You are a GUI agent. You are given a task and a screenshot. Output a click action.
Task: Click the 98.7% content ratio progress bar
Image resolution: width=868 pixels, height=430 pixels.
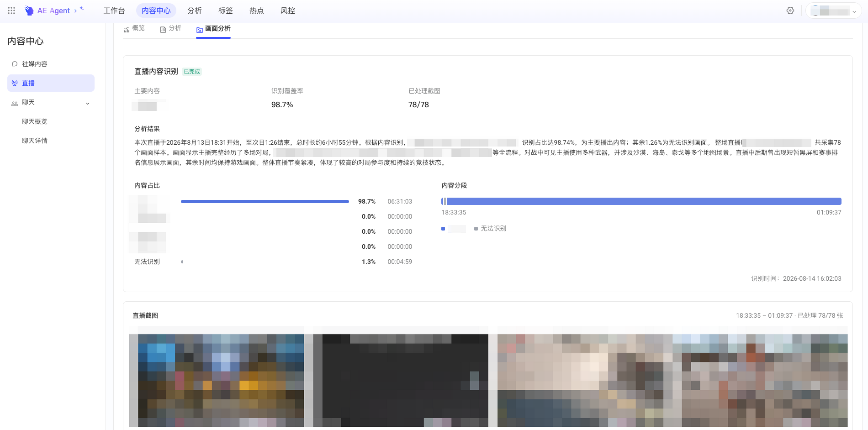pyautogui.click(x=265, y=201)
